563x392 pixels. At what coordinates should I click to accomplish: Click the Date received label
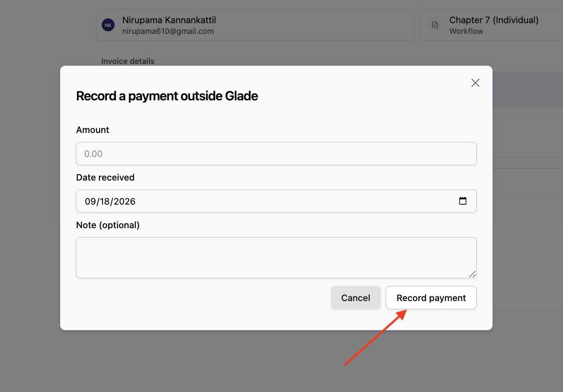coord(105,178)
